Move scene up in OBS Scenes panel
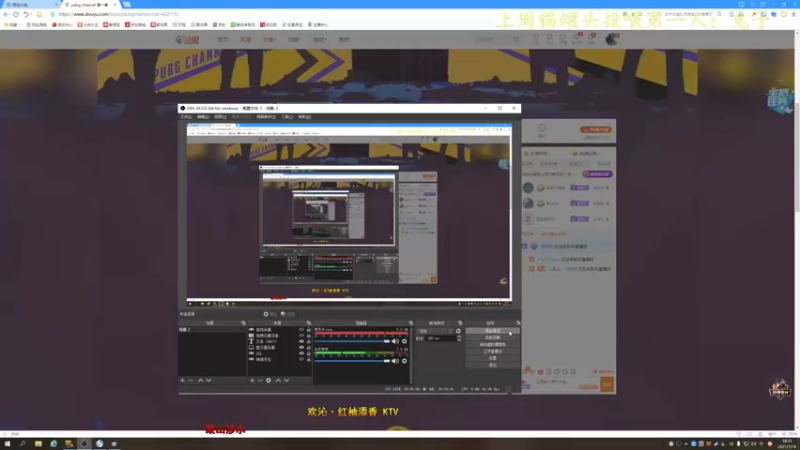Screen dimensions: 800x450 [201, 381]
